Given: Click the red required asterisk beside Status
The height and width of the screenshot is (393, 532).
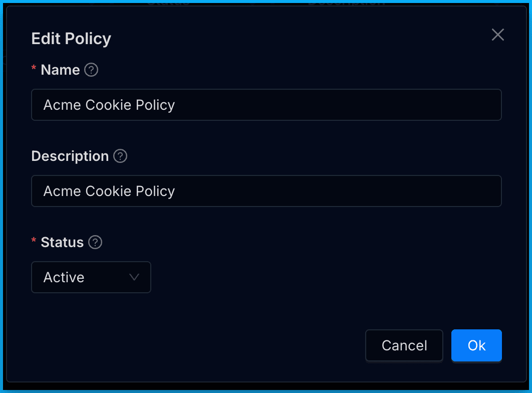Looking at the screenshot, I should tap(34, 241).
